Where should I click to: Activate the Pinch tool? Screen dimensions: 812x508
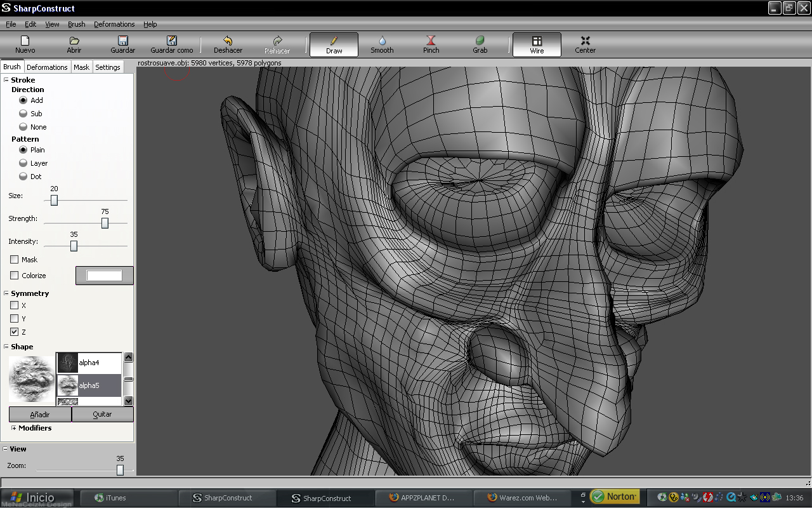(431, 44)
